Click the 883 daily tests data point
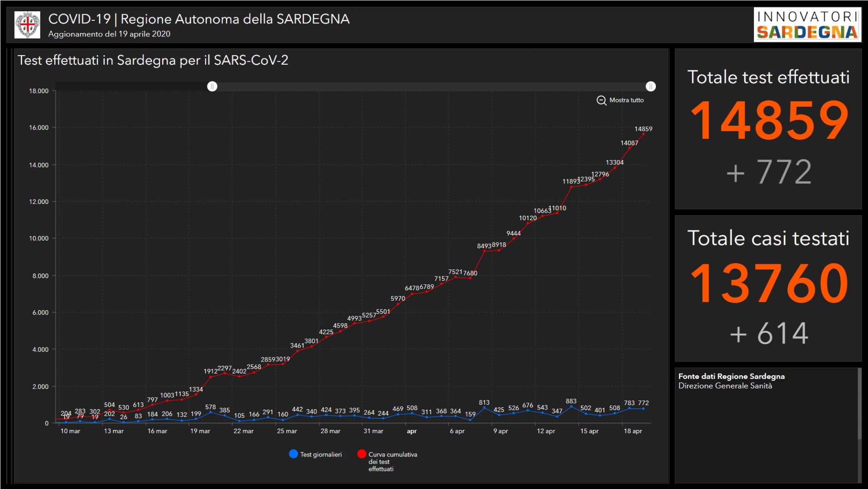Viewport: 868px width, 489px height. pyautogui.click(x=571, y=407)
